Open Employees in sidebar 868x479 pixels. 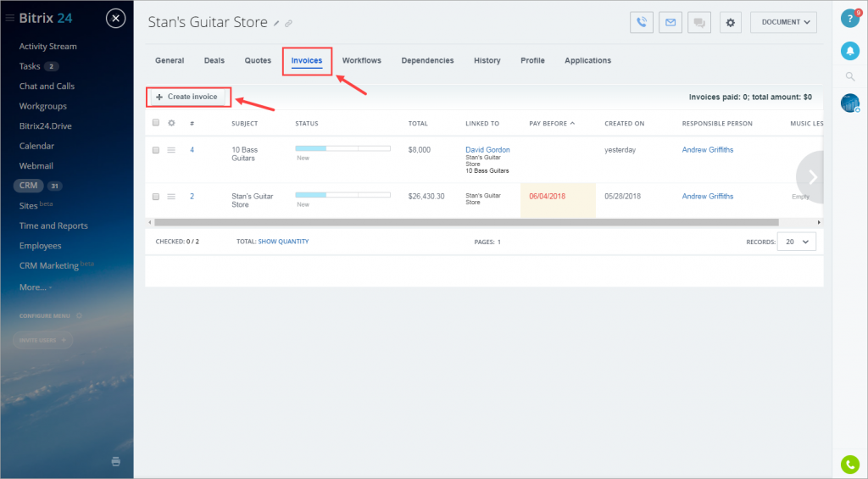(x=40, y=246)
